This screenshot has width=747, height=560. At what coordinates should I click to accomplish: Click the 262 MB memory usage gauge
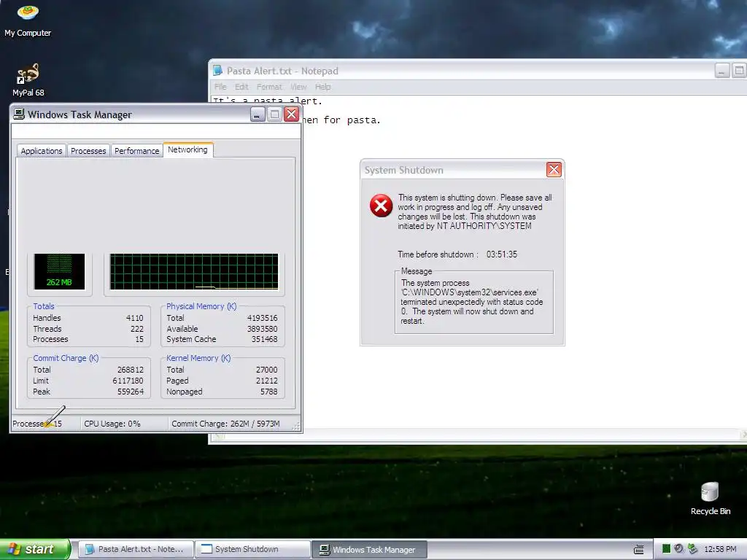[59, 271]
